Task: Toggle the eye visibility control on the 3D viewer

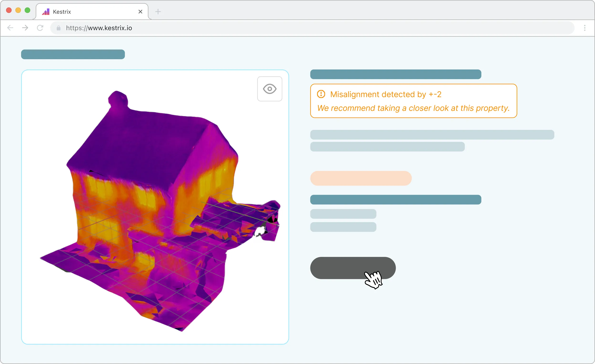Action: coord(269,89)
